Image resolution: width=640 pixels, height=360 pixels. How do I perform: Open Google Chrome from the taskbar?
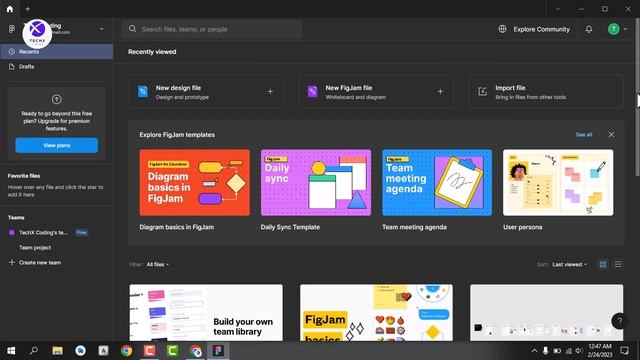tap(127, 351)
